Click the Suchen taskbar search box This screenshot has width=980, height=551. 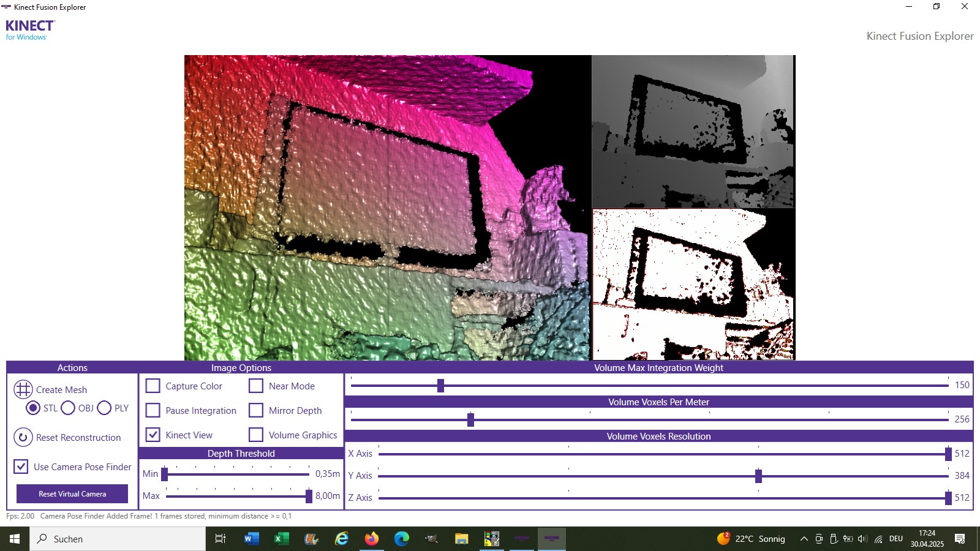(118, 539)
